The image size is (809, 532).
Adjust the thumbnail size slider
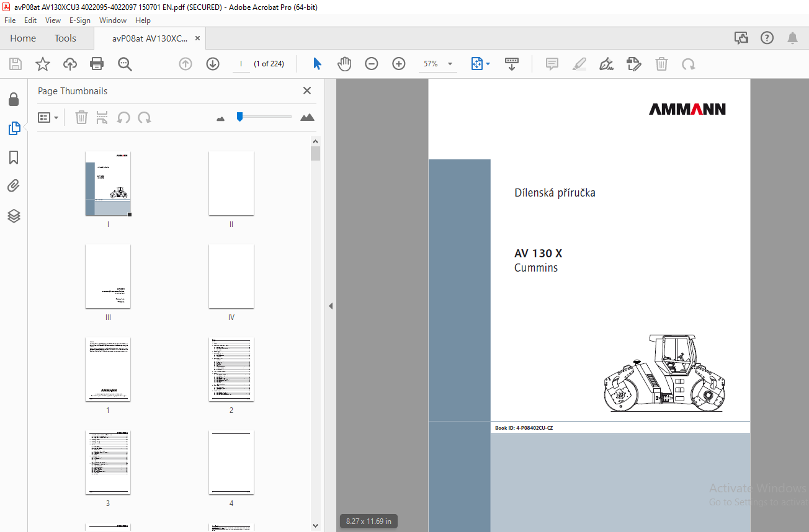pyautogui.click(x=239, y=117)
